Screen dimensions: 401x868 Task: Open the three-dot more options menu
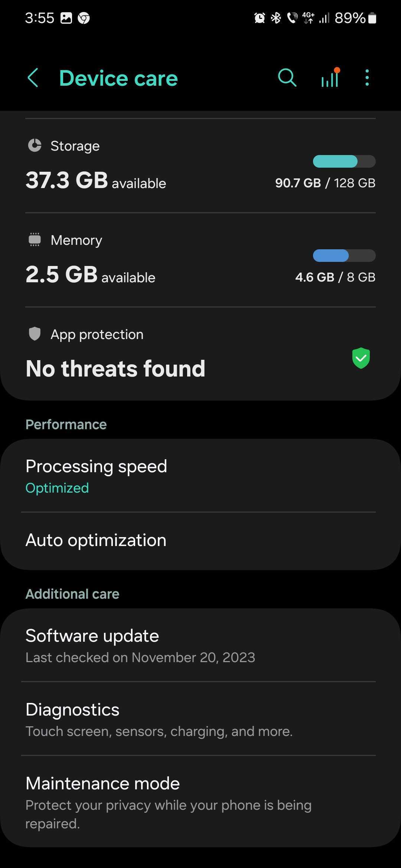coord(367,78)
